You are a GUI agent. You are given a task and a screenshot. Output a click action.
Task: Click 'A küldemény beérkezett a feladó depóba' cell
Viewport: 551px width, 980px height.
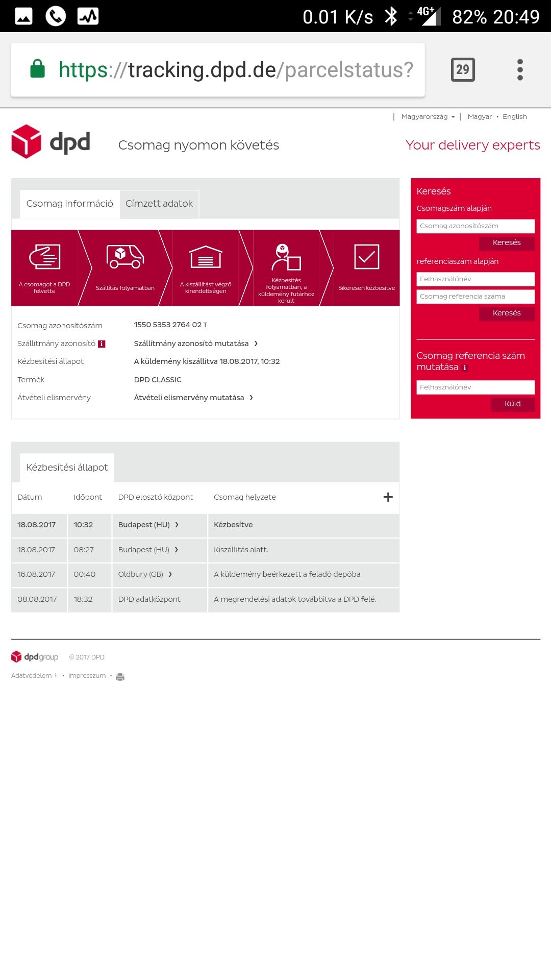coord(304,574)
